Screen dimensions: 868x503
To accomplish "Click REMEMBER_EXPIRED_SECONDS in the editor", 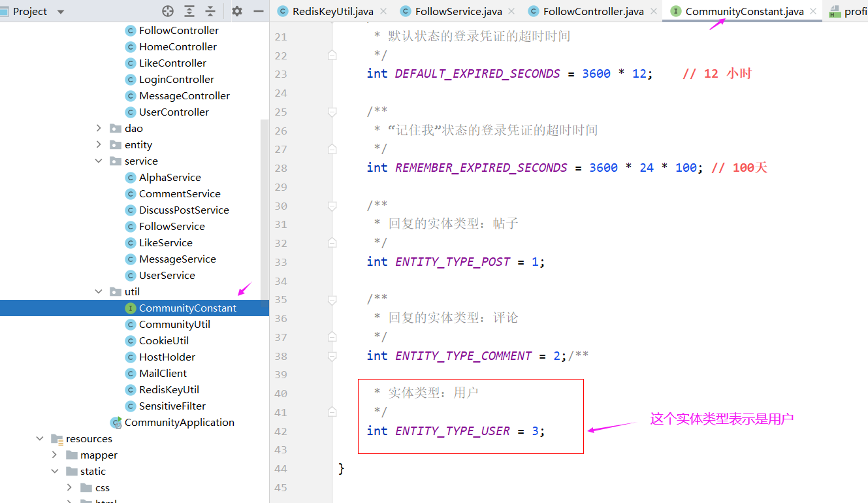I will click(x=481, y=168).
